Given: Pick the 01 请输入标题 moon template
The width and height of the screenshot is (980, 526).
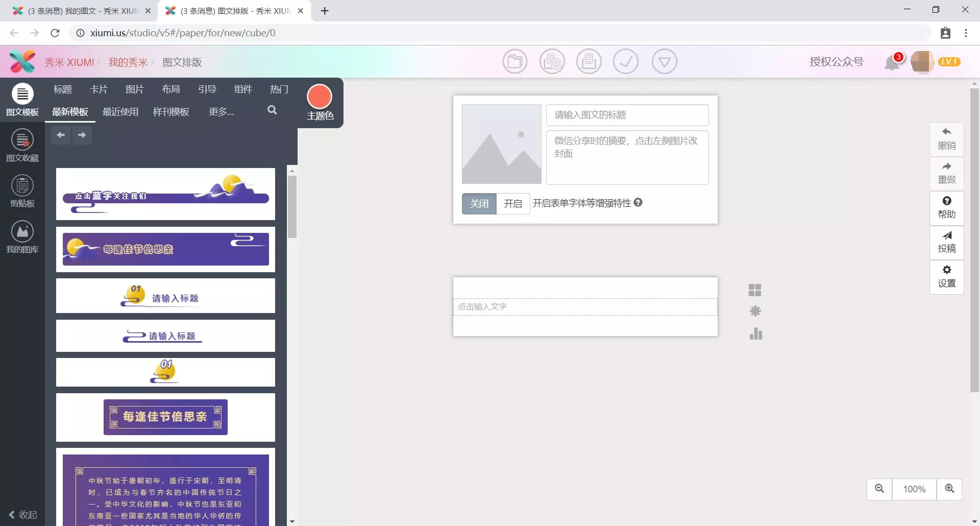Looking at the screenshot, I should coord(165,296).
